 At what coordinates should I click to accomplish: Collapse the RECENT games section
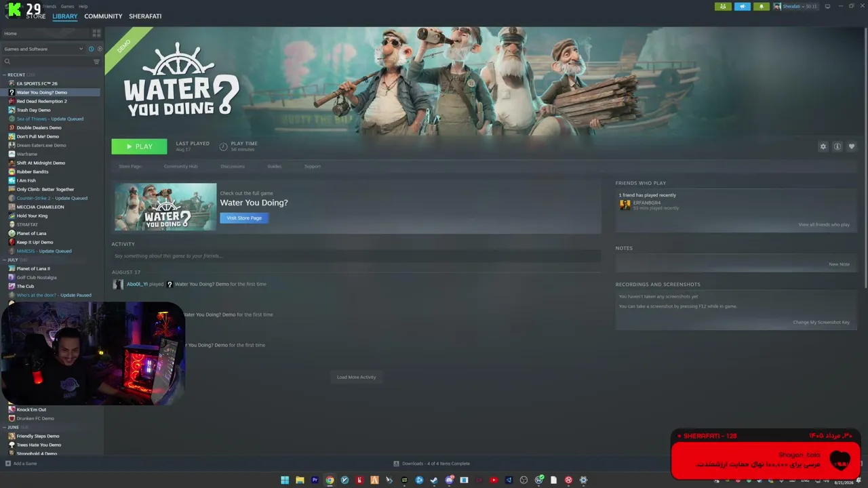coord(5,75)
